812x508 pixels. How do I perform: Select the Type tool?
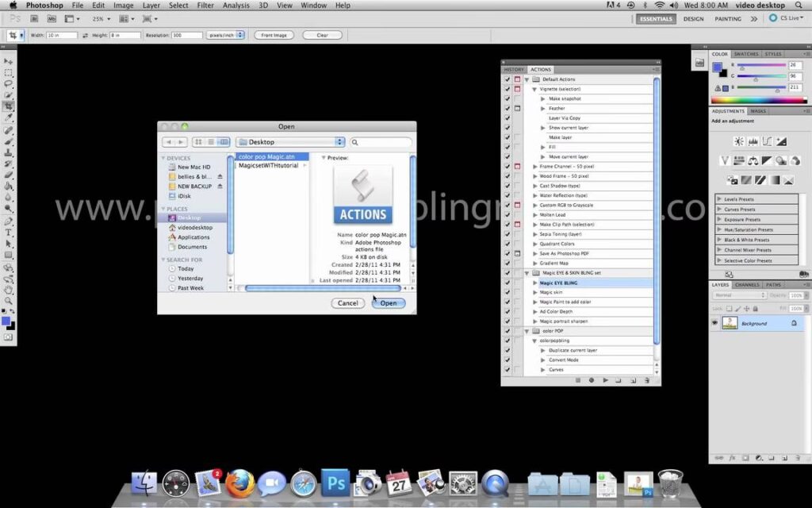coord(9,233)
